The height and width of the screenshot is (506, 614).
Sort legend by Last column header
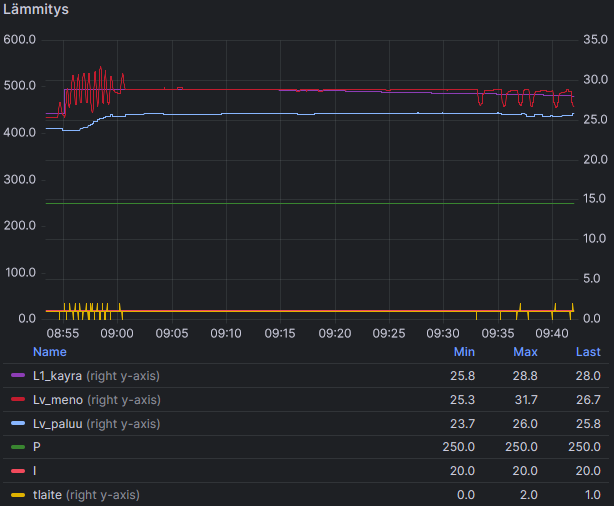pyautogui.click(x=588, y=352)
